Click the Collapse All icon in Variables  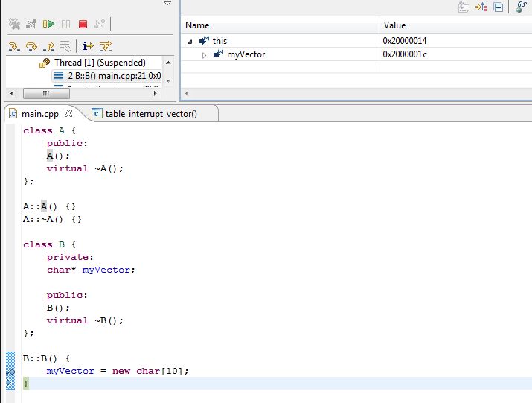(x=499, y=7)
